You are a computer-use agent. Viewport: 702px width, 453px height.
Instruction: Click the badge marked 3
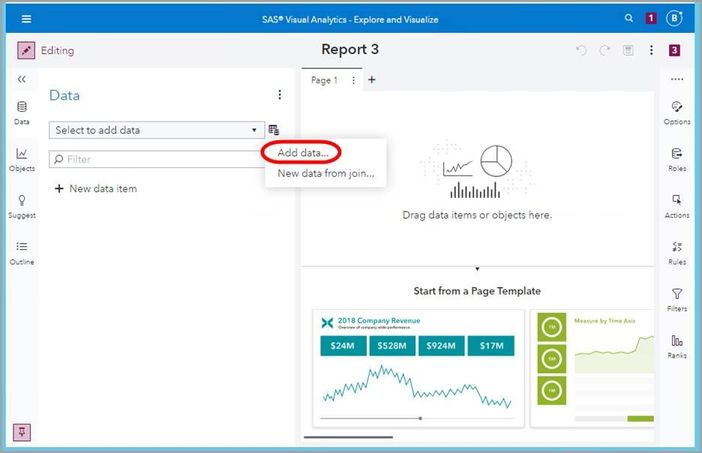(x=674, y=50)
